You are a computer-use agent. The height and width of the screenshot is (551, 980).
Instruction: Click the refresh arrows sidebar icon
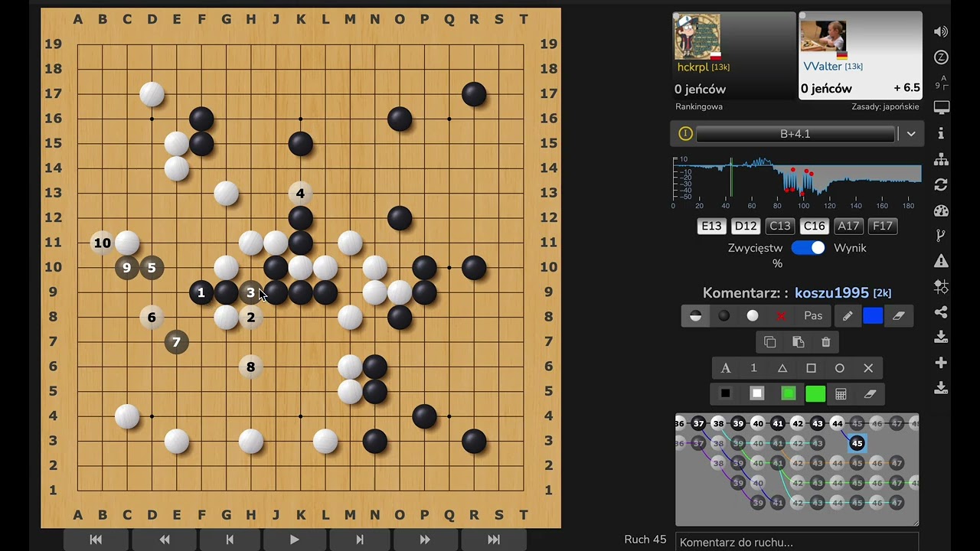pos(941,184)
